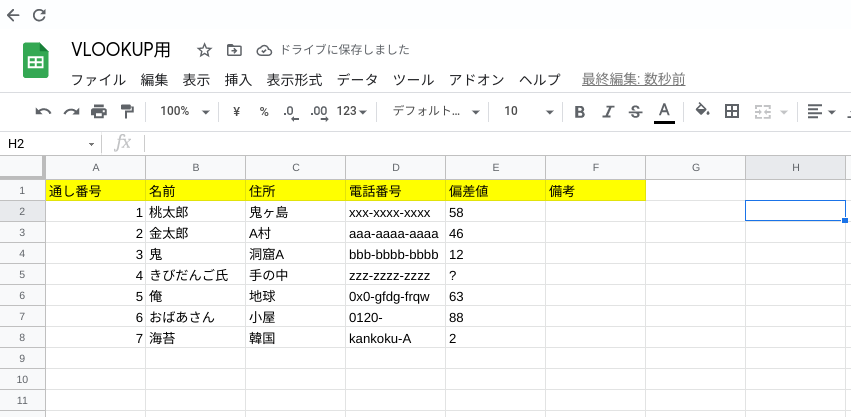Expand the name box dropdown arrow

(91, 144)
